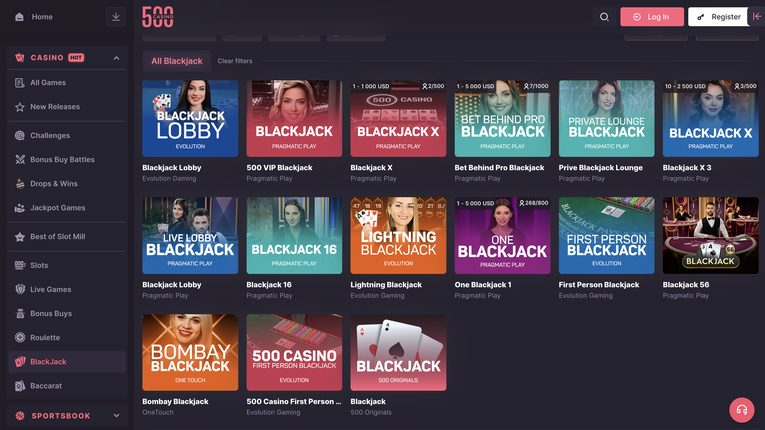Open Bonus Buys menu item
This screenshot has height=430, width=765.
pos(67,313)
